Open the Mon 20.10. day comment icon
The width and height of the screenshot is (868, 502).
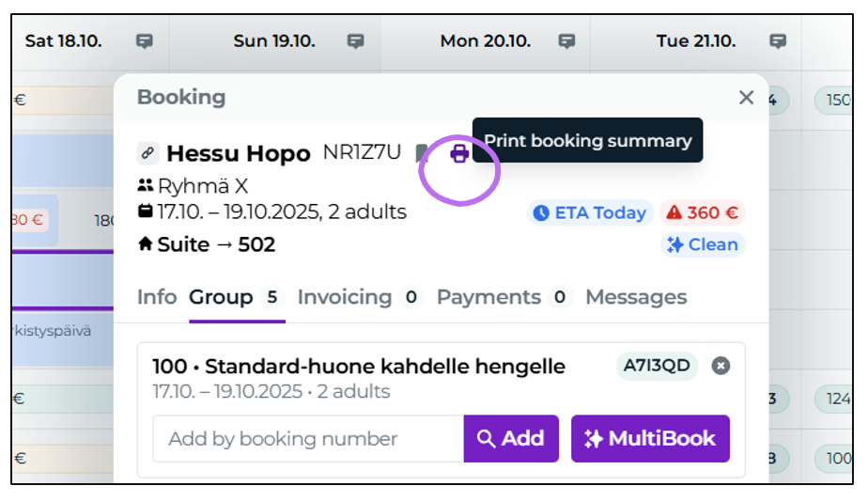[x=566, y=41]
